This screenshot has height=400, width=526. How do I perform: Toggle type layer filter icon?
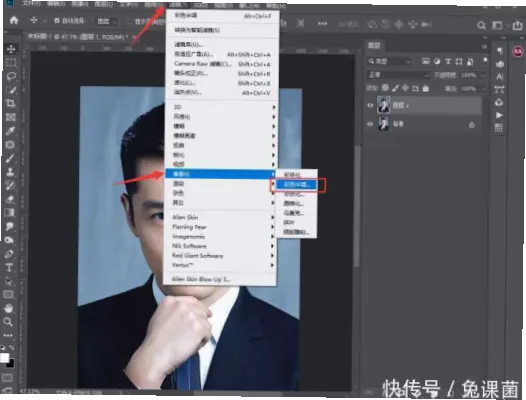(448, 61)
